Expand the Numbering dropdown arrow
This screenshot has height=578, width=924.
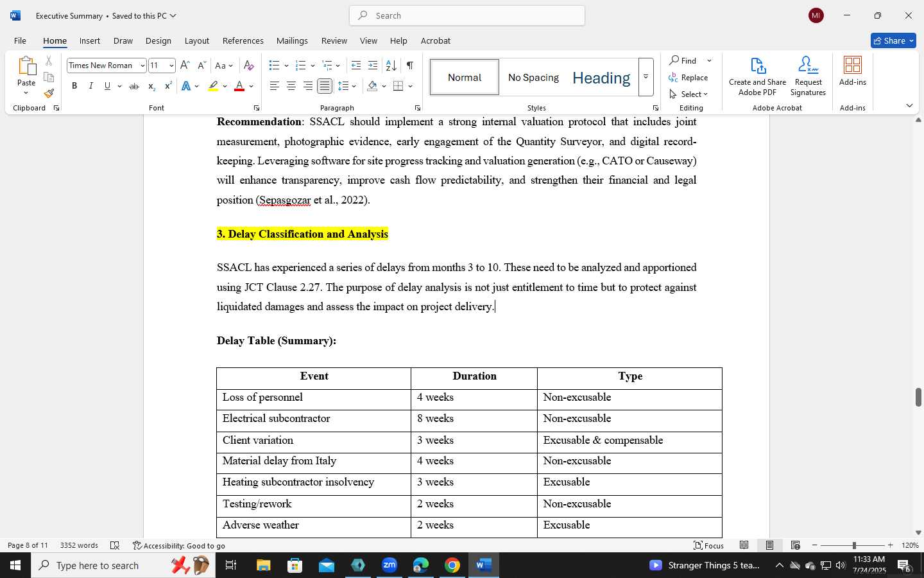(x=312, y=66)
